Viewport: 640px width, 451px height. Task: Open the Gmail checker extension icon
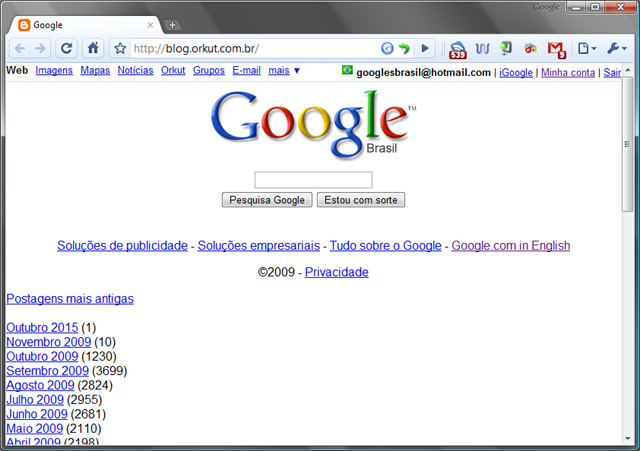[x=556, y=50]
